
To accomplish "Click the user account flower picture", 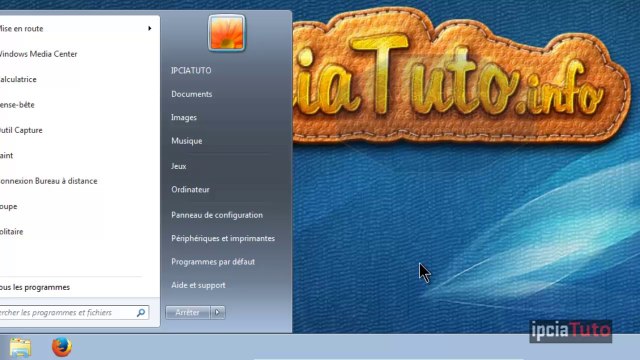I will tap(227, 33).
